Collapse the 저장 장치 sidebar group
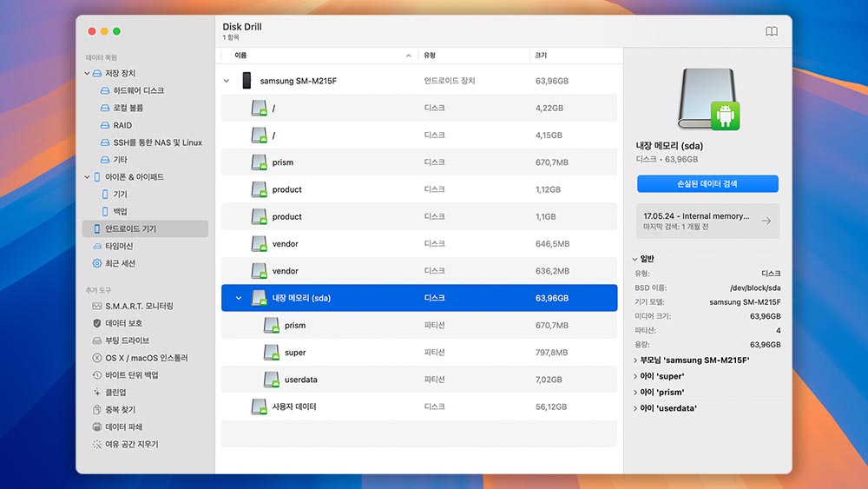This screenshot has width=868, height=489. (87, 73)
